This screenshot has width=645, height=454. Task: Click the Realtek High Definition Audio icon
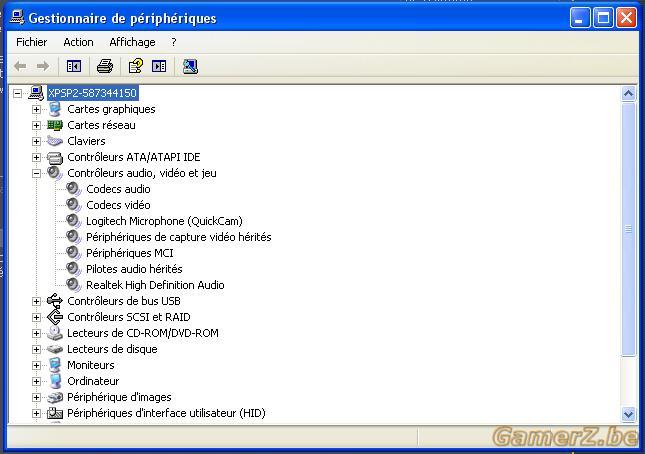74,285
